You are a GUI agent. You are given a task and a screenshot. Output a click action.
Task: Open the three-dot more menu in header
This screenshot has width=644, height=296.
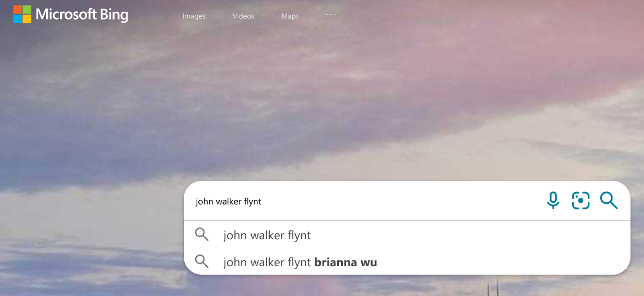[x=331, y=15]
